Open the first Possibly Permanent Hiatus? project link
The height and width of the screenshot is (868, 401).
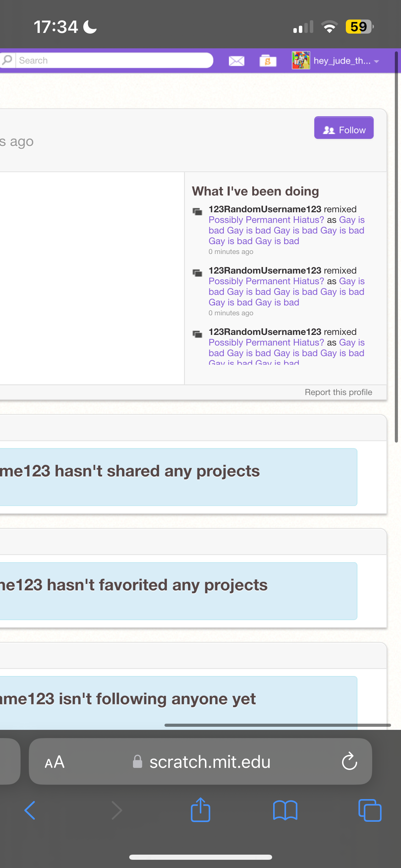coord(266,220)
